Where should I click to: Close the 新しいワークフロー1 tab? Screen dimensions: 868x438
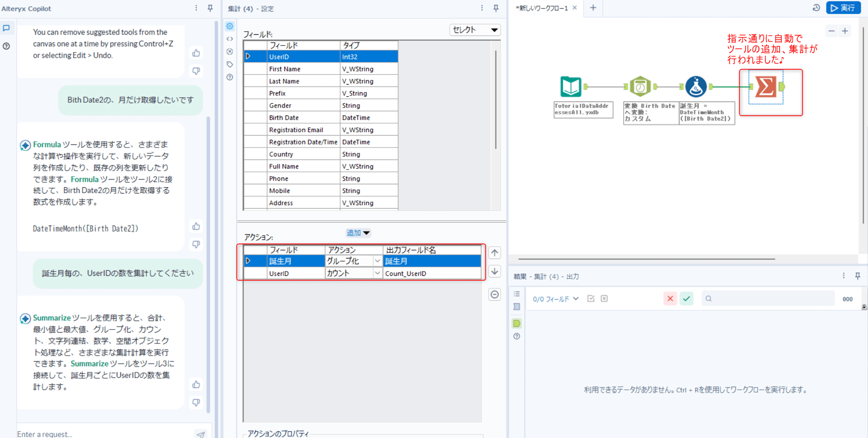[x=575, y=8]
